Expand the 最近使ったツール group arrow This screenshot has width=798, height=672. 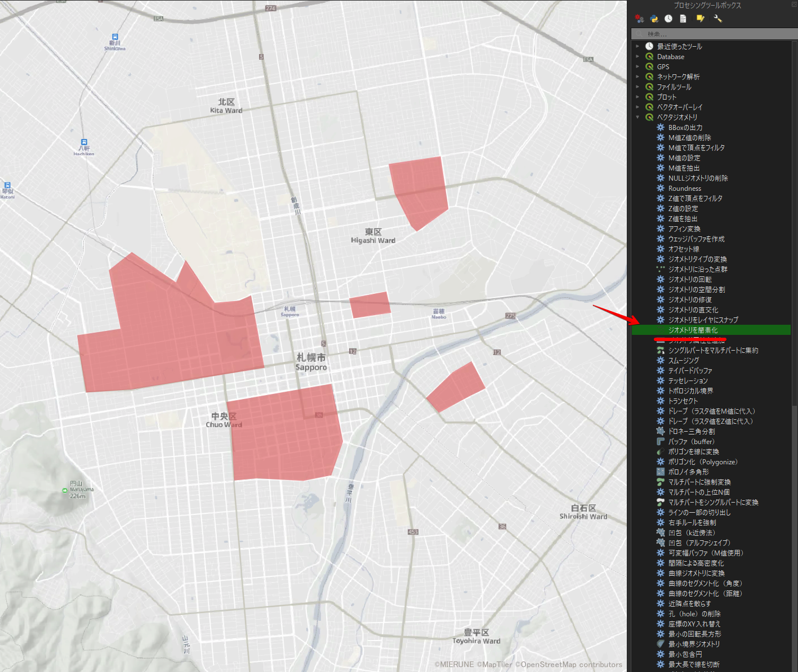tap(637, 46)
